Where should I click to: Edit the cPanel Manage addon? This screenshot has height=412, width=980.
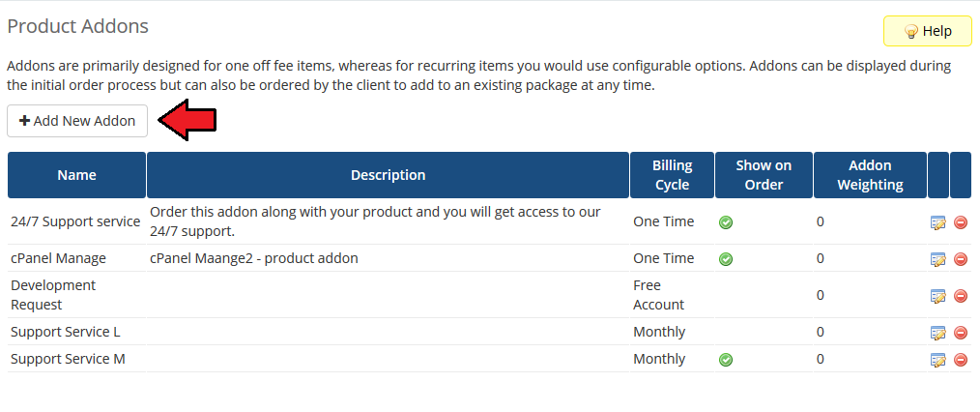937,259
